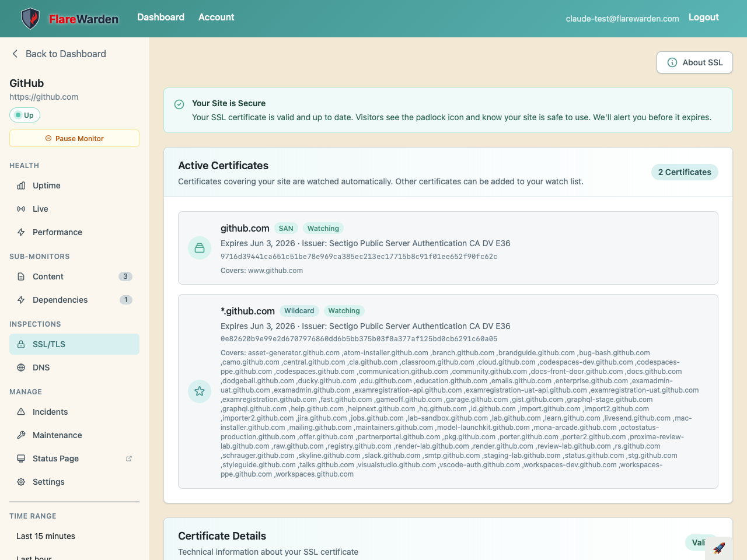Click the 2 Certificates count badge
The width and height of the screenshot is (747, 560).
[x=684, y=172]
